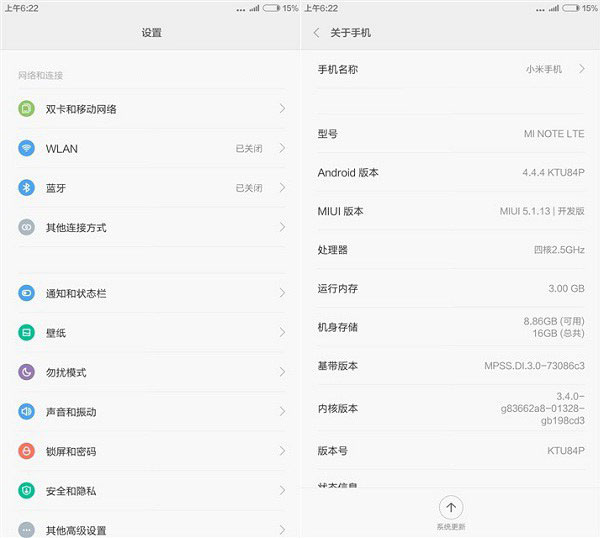Open 通知和状态栏 entry
600x538 pixels.
(x=151, y=293)
